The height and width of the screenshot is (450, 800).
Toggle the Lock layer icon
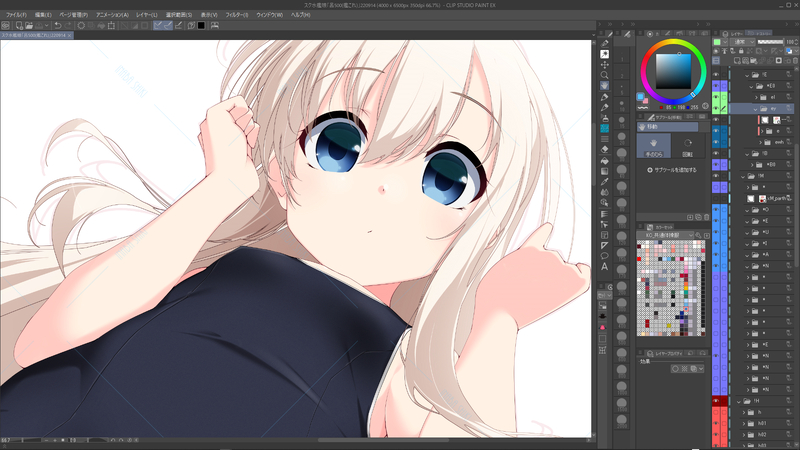click(x=741, y=51)
